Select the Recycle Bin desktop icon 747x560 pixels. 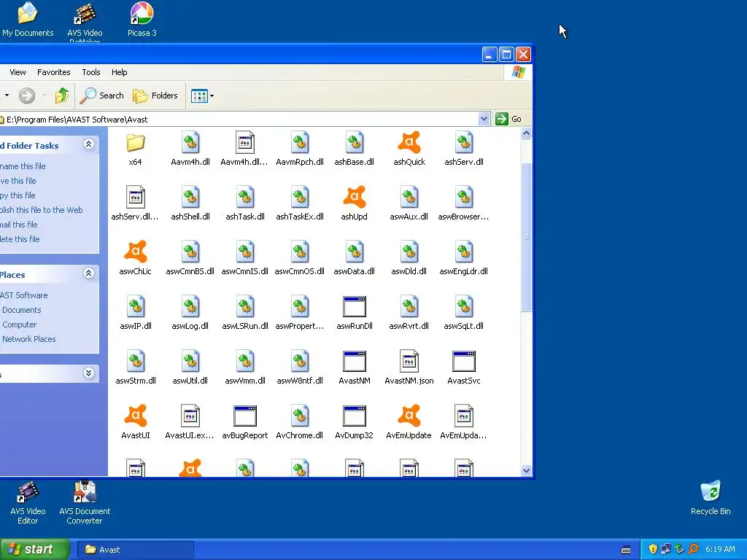pos(711,498)
